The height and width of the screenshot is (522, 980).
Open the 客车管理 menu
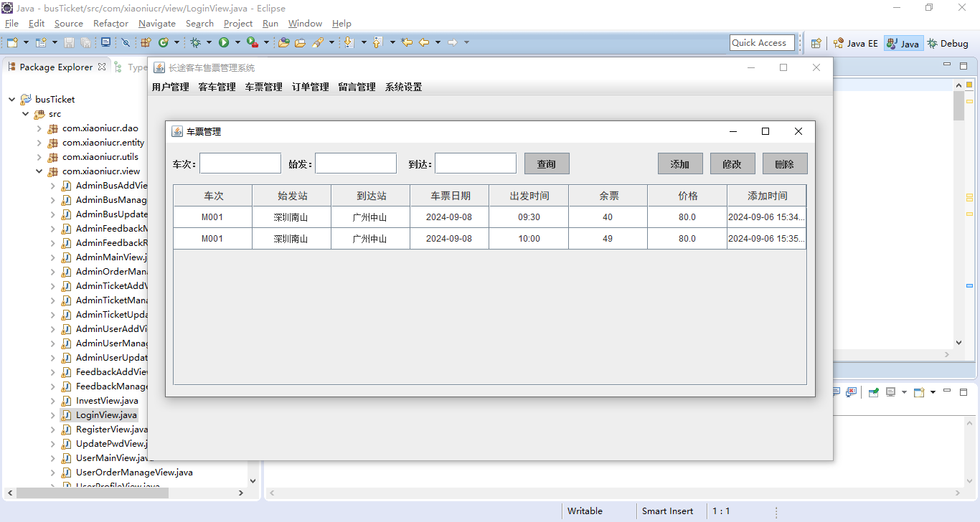point(217,87)
